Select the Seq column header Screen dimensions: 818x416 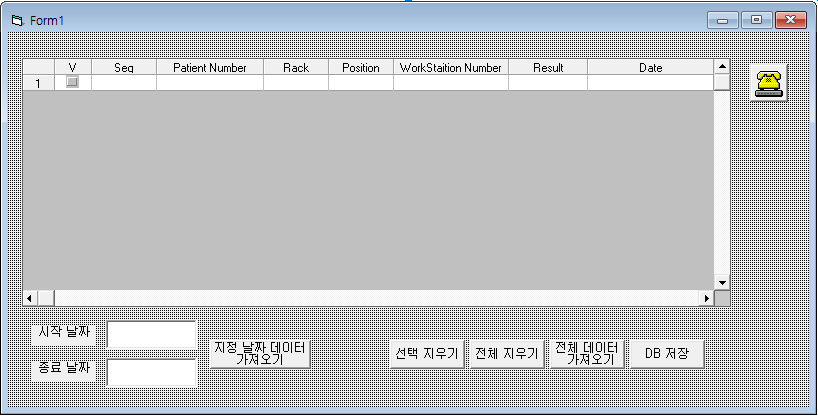click(124, 67)
